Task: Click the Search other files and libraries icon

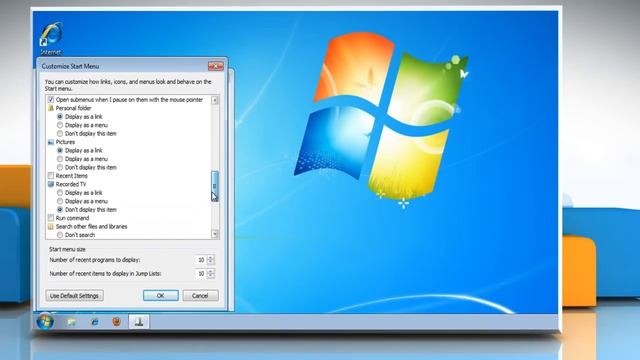Action: [x=51, y=227]
